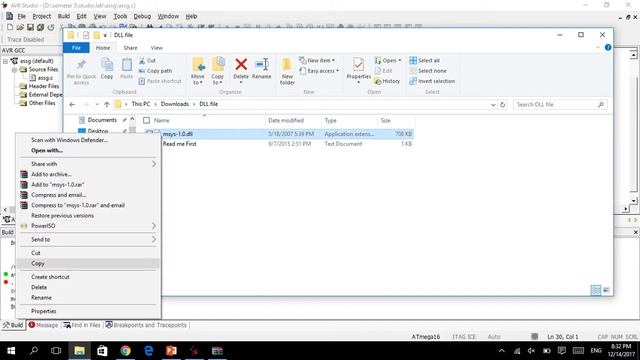Open the Explorer View ribbon tab
The width and height of the screenshot is (640, 360).
tap(156, 48)
